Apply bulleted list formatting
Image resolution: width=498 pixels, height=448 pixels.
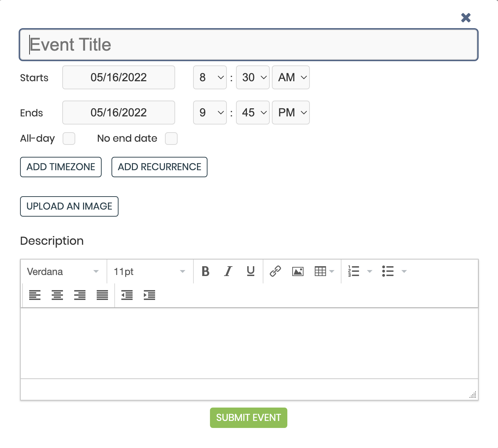click(388, 271)
